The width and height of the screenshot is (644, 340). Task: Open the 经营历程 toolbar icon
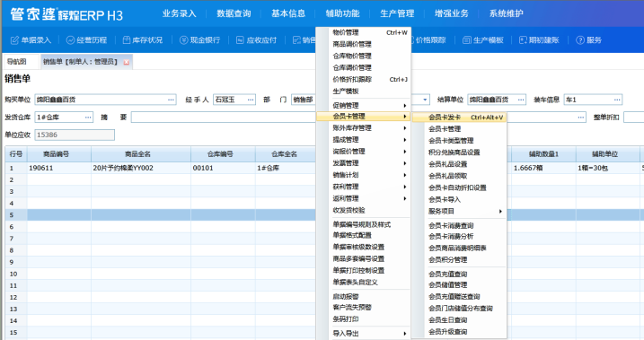(x=70, y=40)
